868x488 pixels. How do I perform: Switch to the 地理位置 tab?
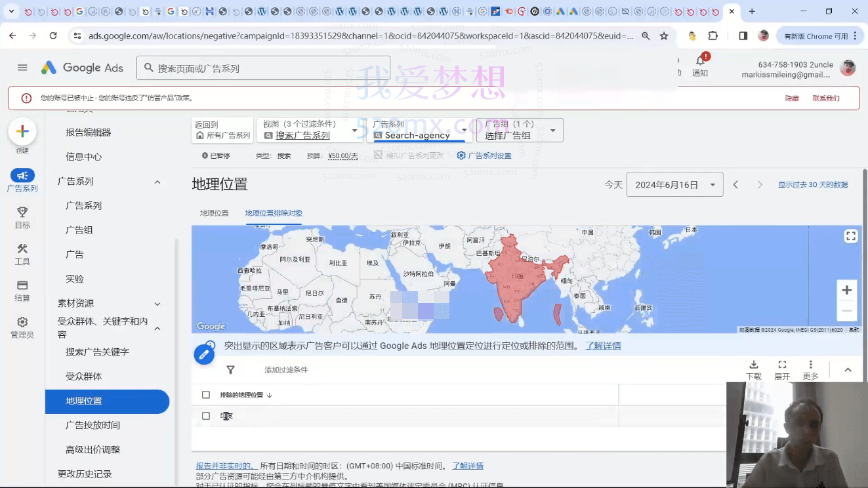click(x=214, y=213)
